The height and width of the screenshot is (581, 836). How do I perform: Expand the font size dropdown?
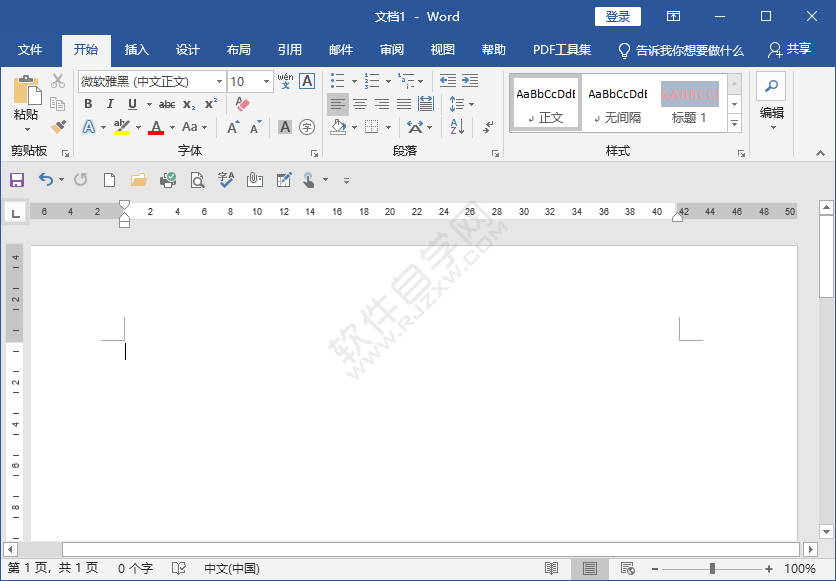point(265,80)
